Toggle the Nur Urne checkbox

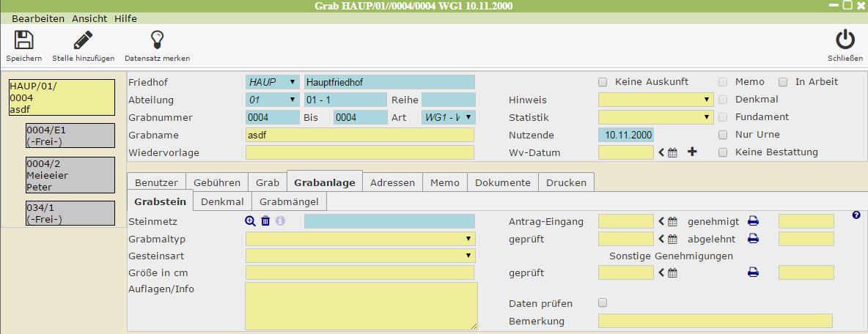(x=723, y=135)
